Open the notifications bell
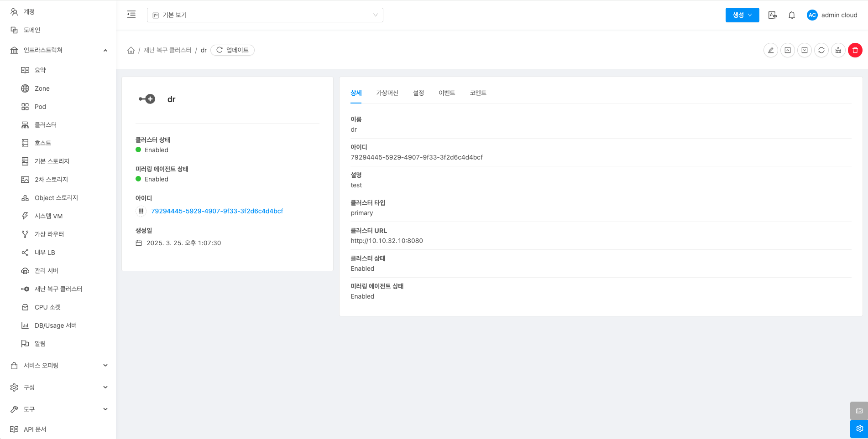The image size is (868, 439). [791, 15]
